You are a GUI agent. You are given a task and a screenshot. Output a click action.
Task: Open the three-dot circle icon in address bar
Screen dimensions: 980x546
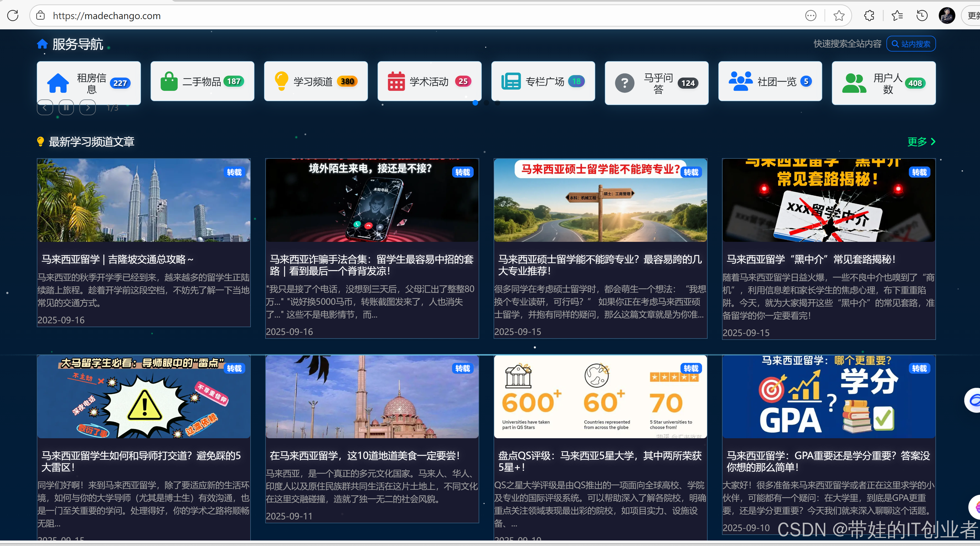[x=811, y=16]
